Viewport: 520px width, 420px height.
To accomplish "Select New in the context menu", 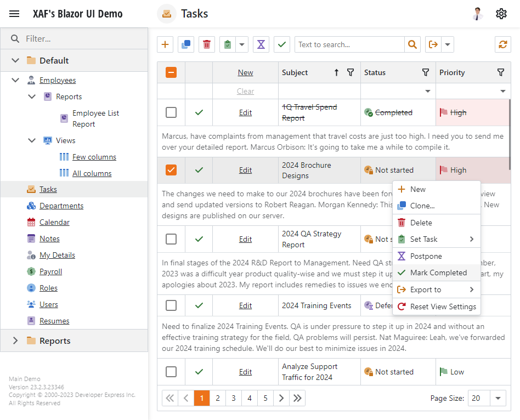I will (437, 189).
